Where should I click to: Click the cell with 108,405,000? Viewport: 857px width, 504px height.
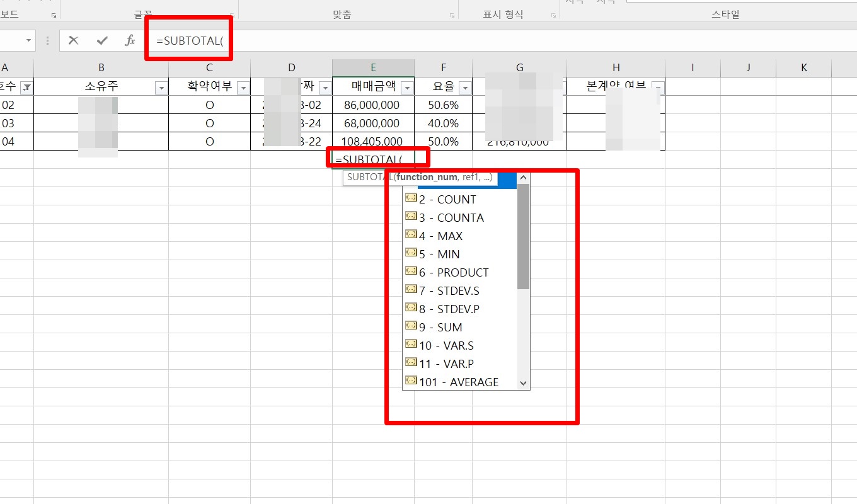(x=373, y=142)
